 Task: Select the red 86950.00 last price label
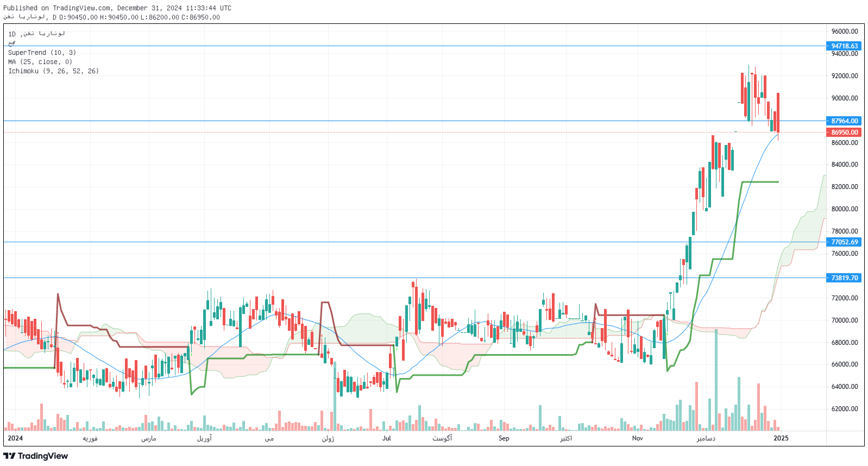[x=845, y=133]
